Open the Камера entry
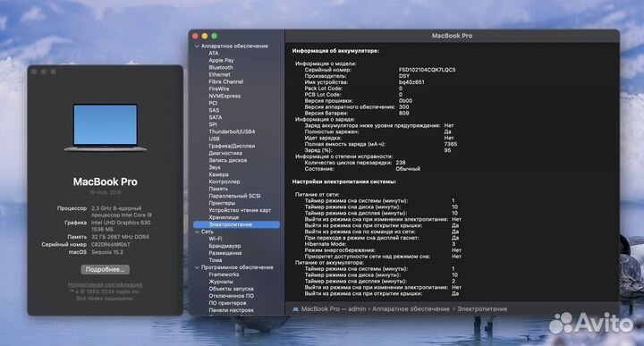Image resolution: width=644 pixels, height=346 pixels. pos(218,175)
